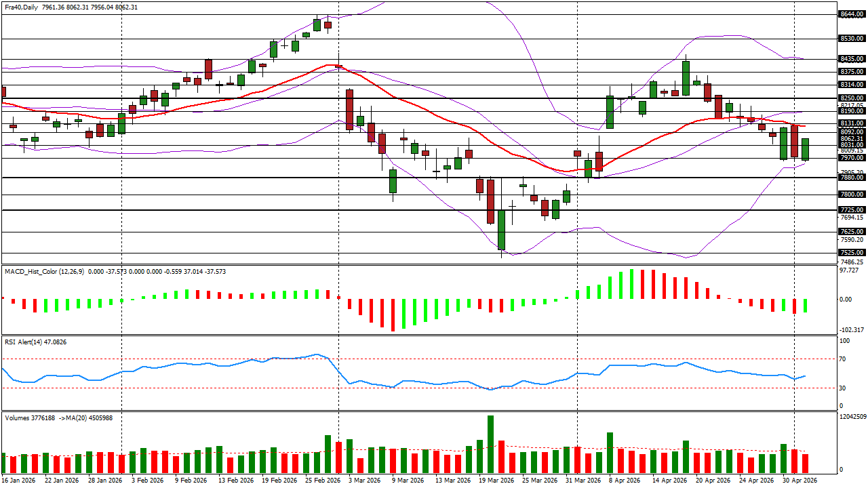This screenshot has width=868, height=488.
Task: Select the 8250.00 horizontal line price tag
Action: [851, 98]
